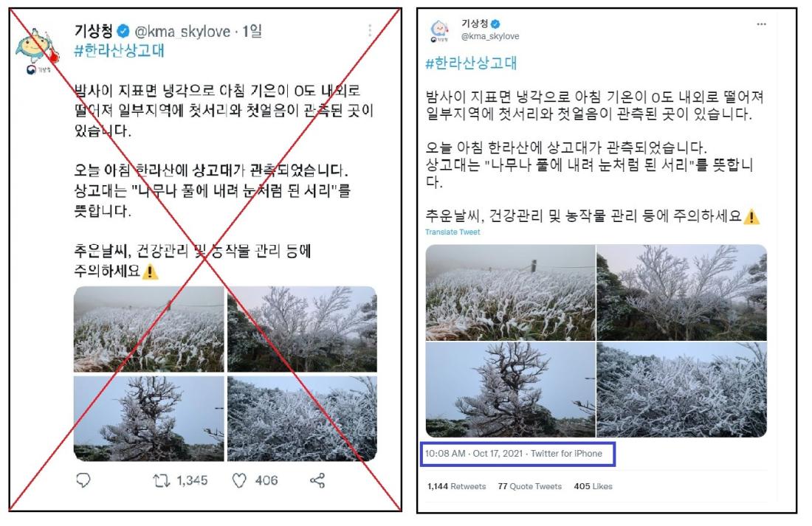The width and height of the screenshot is (812, 526).
Task: Open the horizontal three-dot menu on right tweet
Action: 761,24
